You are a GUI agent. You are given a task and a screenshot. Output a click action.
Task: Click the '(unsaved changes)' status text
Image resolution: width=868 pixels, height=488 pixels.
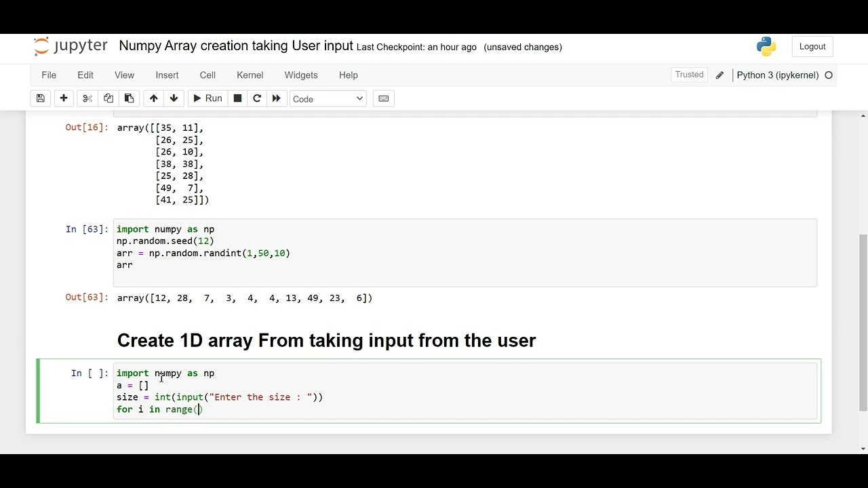click(523, 47)
